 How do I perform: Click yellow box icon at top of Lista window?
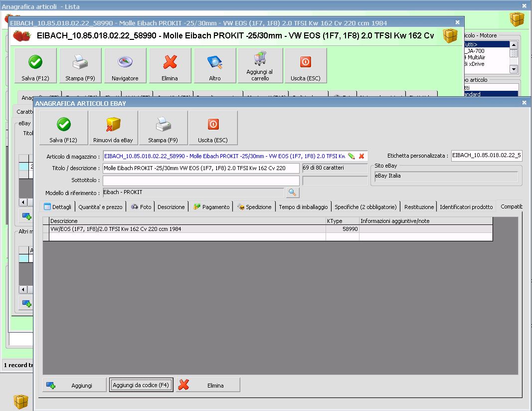pos(517,19)
